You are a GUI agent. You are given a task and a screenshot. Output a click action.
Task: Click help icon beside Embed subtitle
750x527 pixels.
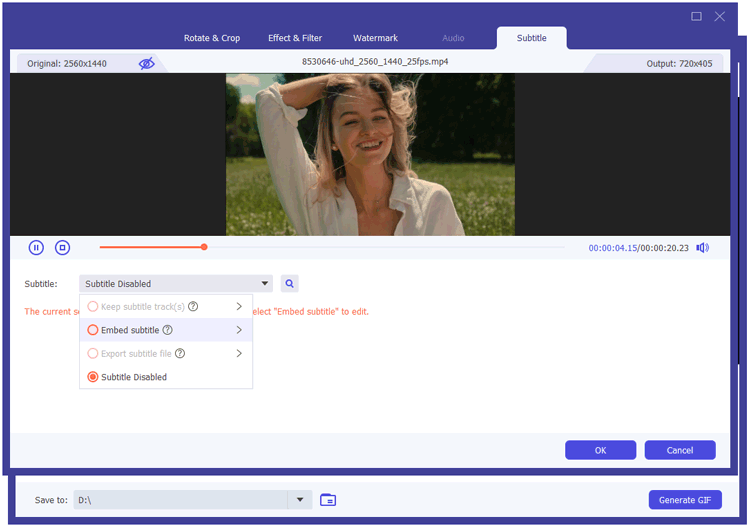[167, 330]
